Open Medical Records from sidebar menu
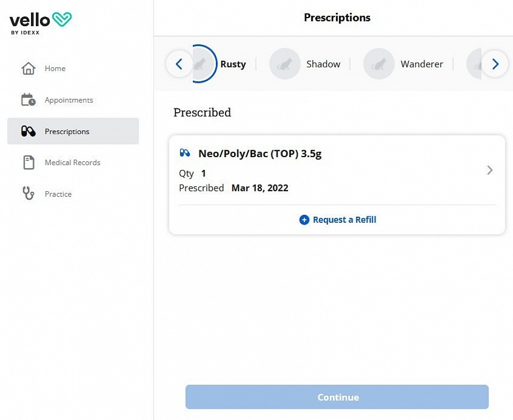The height and width of the screenshot is (420, 513). click(x=73, y=162)
